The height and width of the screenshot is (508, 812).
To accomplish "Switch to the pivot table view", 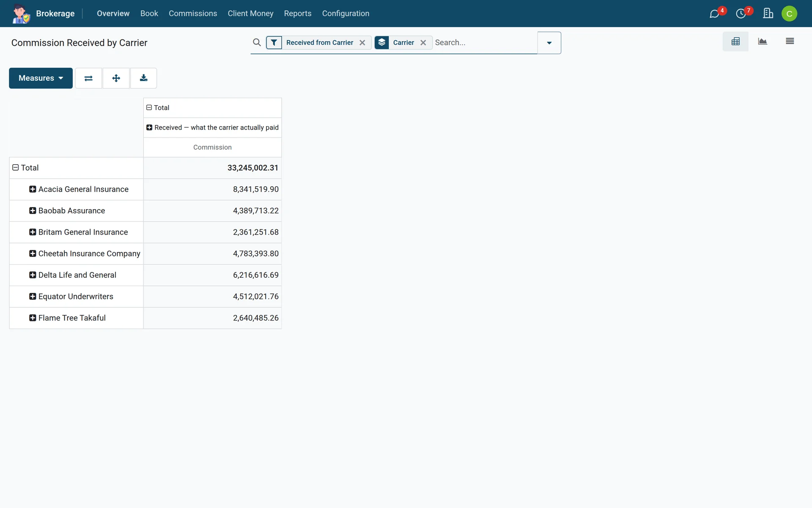I will [x=735, y=41].
